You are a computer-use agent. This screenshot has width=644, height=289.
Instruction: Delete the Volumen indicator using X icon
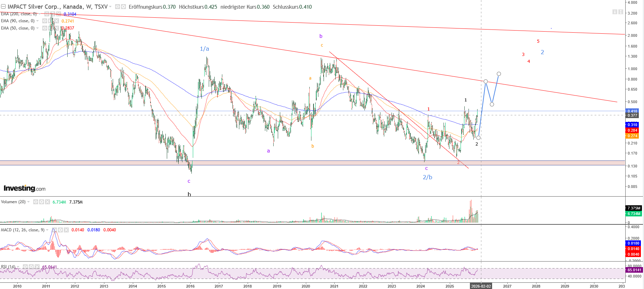pyautogui.click(x=48, y=202)
